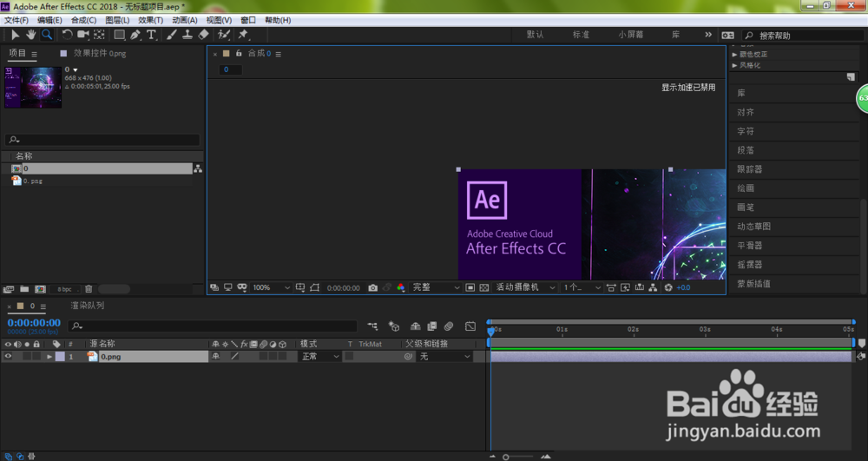Hide the 0.png layer with eye toggle
The height and width of the screenshot is (461, 868).
(x=8, y=357)
